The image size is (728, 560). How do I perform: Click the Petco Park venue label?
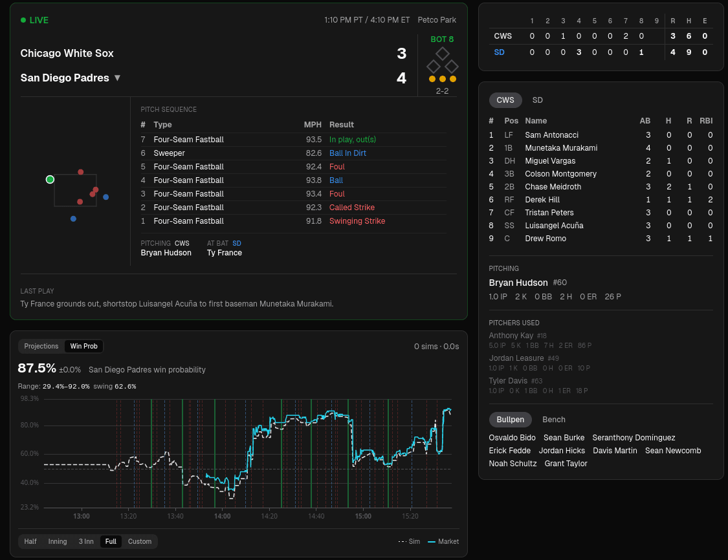[437, 20]
